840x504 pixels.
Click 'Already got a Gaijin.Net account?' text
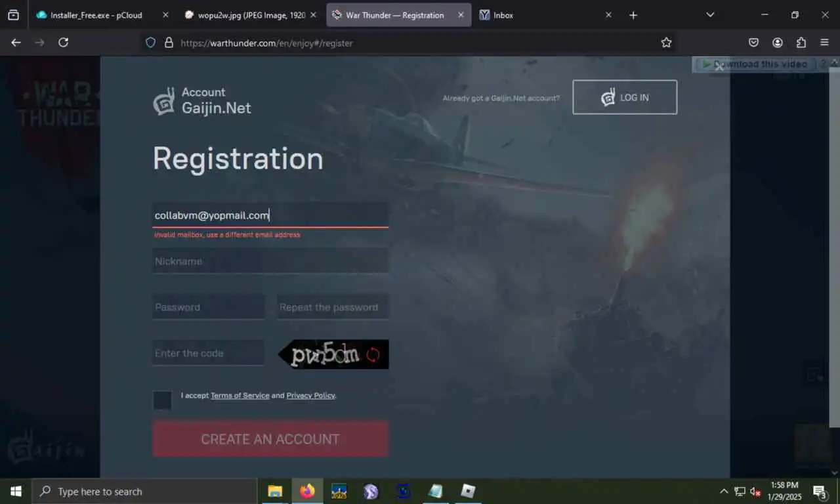pyautogui.click(x=501, y=98)
